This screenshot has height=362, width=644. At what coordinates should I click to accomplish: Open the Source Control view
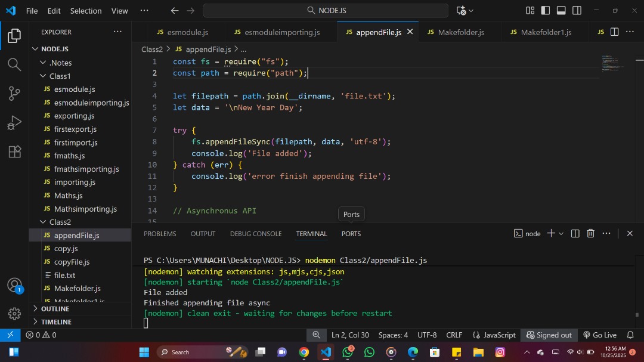[x=14, y=93]
